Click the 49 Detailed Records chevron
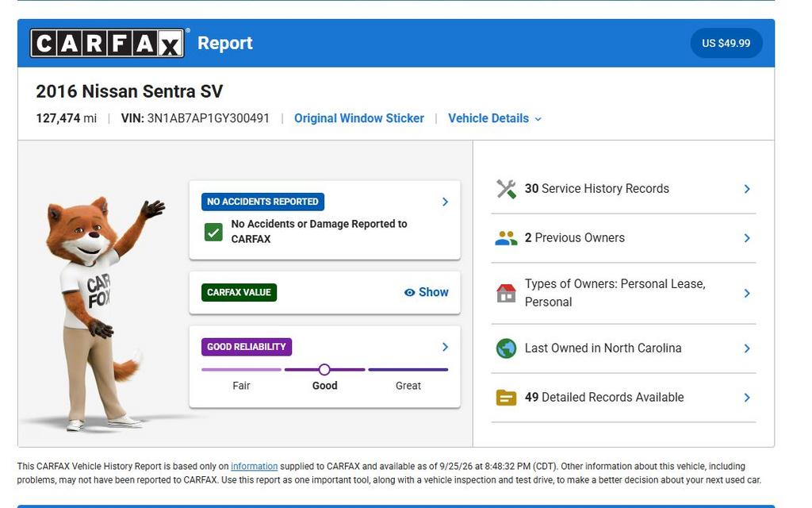This screenshot has width=812, height=508. pyautogui.click(x=747, y=398)
